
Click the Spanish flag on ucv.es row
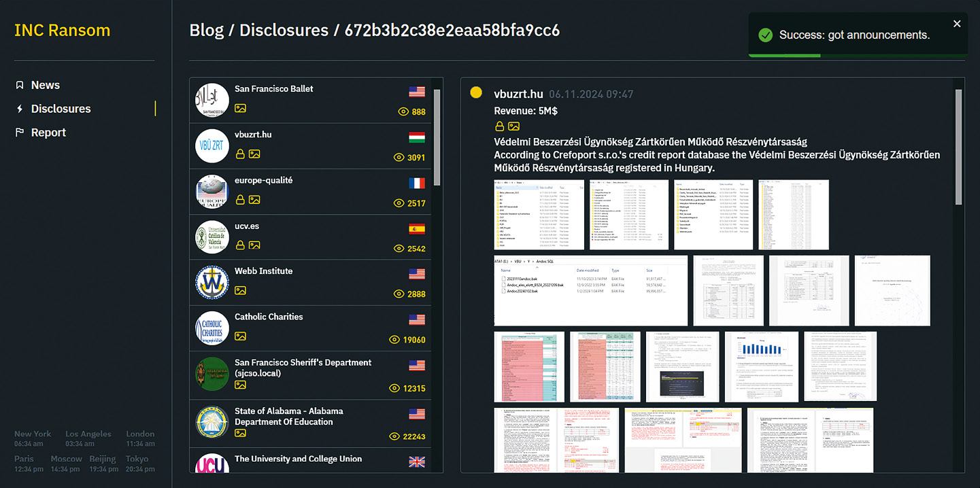click(417, 228)
